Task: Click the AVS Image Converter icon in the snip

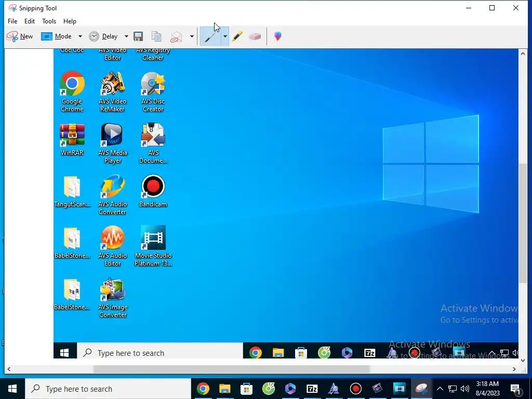Action: coord(112,298)
